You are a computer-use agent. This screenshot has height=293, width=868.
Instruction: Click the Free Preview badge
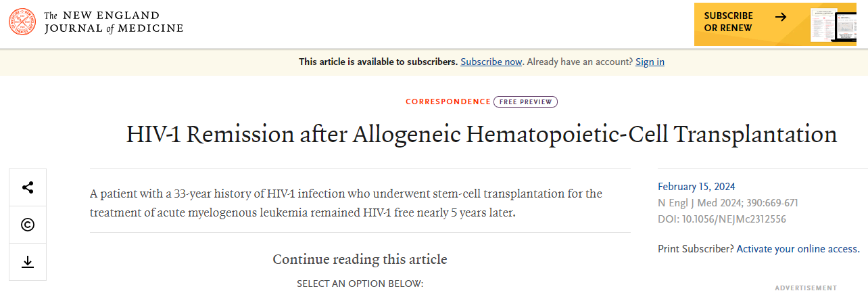tap(525, 102)
